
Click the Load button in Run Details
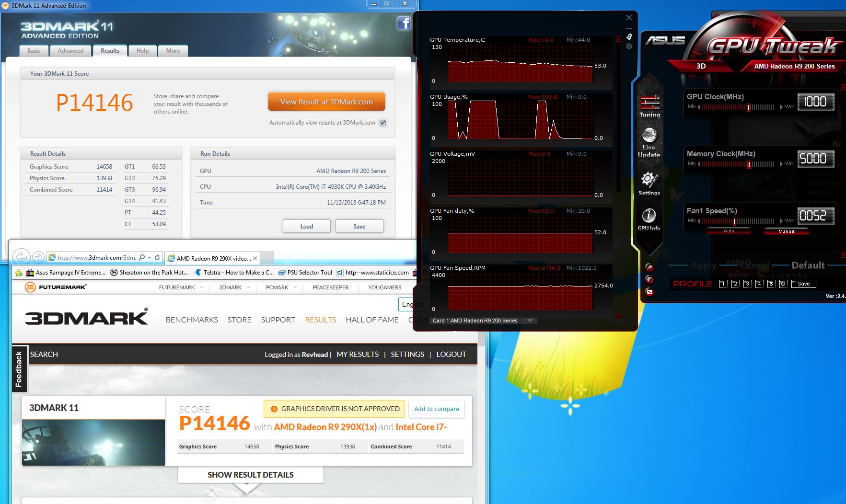click(307, 226)
